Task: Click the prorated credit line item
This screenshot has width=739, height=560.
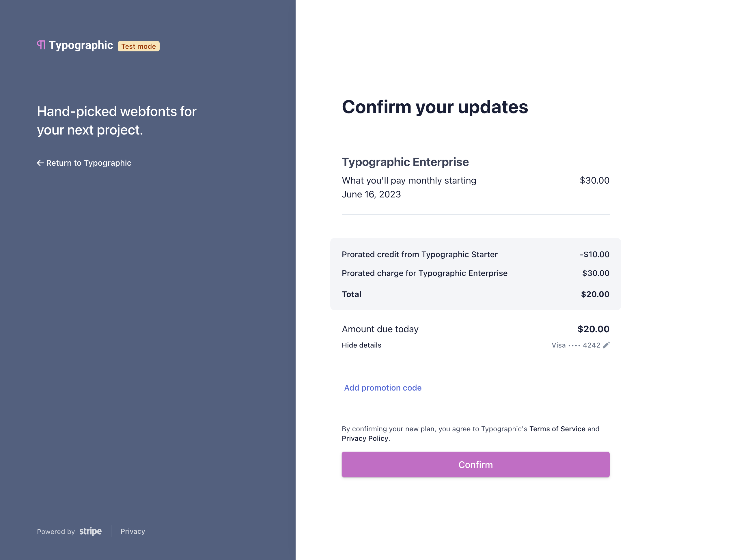Action: 419,254
